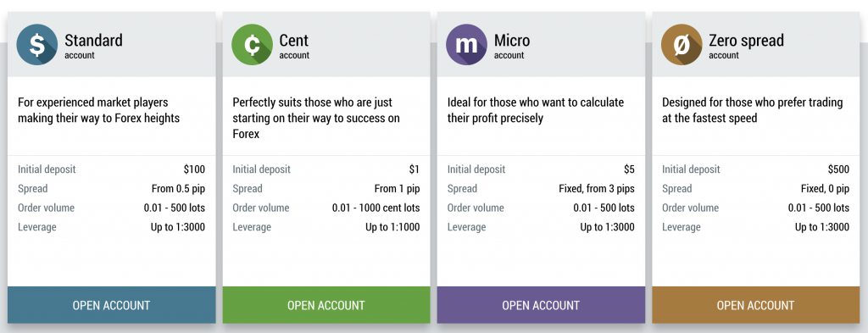Open a Cent account with the green button
Screen dimensions: 868x333
pyautogui.click(x=326, y=305)
